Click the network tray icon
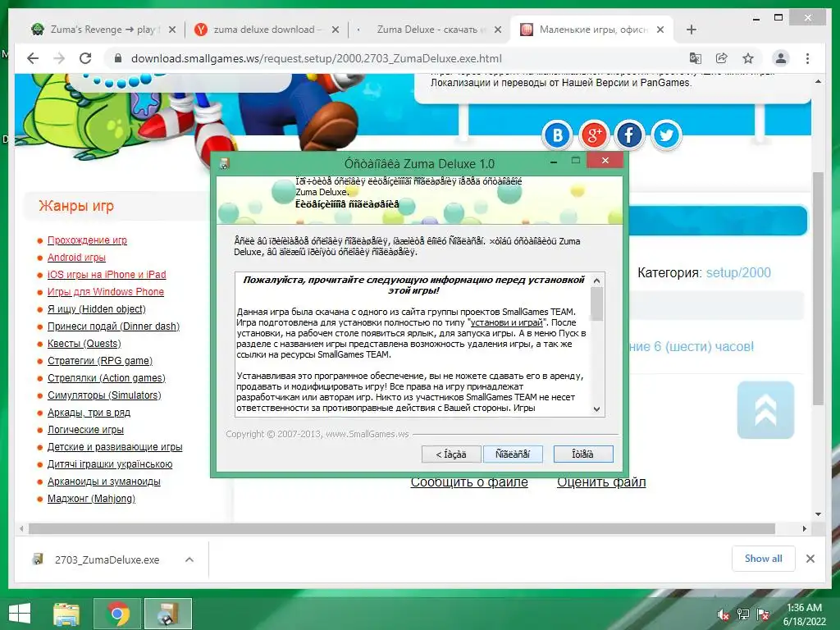Image resolution: width=840 pixels, height=630 pixels. coord(743,614)
